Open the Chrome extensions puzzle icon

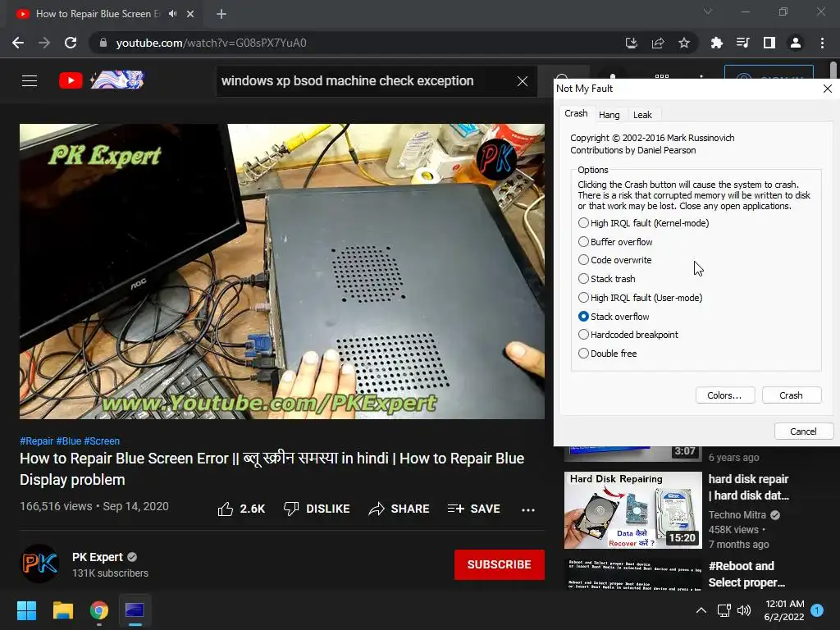[716, 43]
